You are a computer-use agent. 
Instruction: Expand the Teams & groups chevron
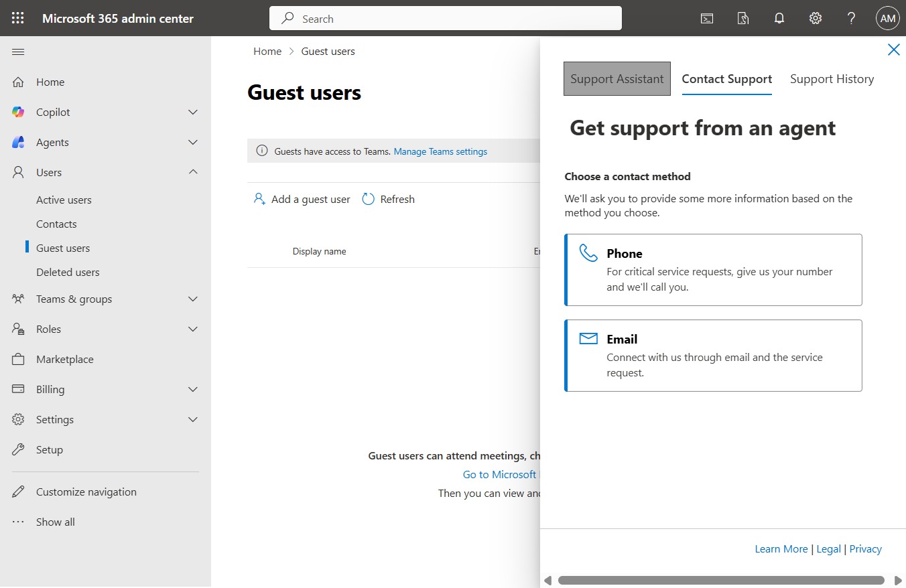coord(193,299)
